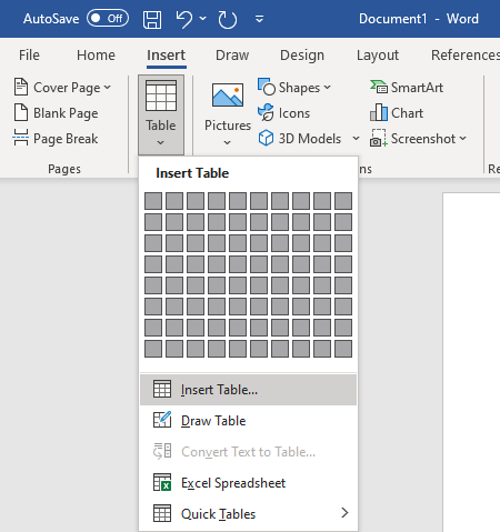Choose Insert Table... menu entry

[x=248, y=390]
